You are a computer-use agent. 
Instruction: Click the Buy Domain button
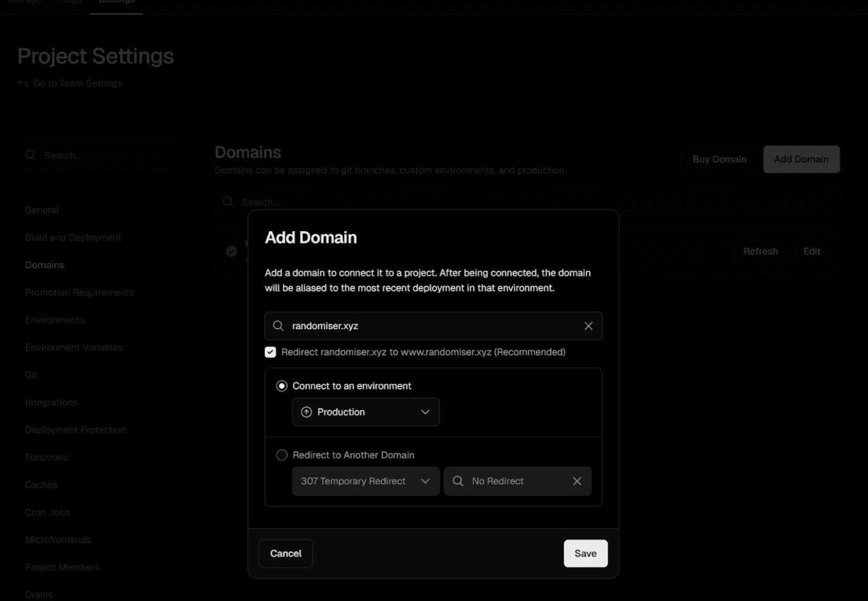tap(719, 158)
